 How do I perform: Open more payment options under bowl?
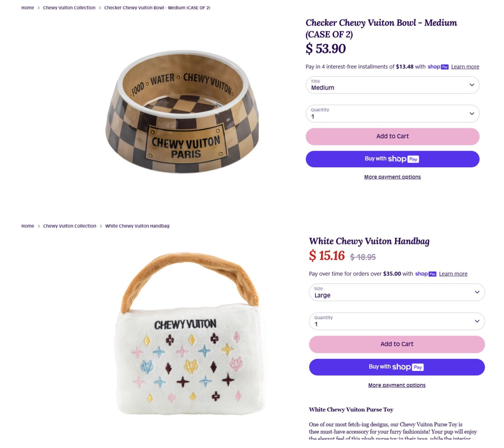(x=392, y=177)
